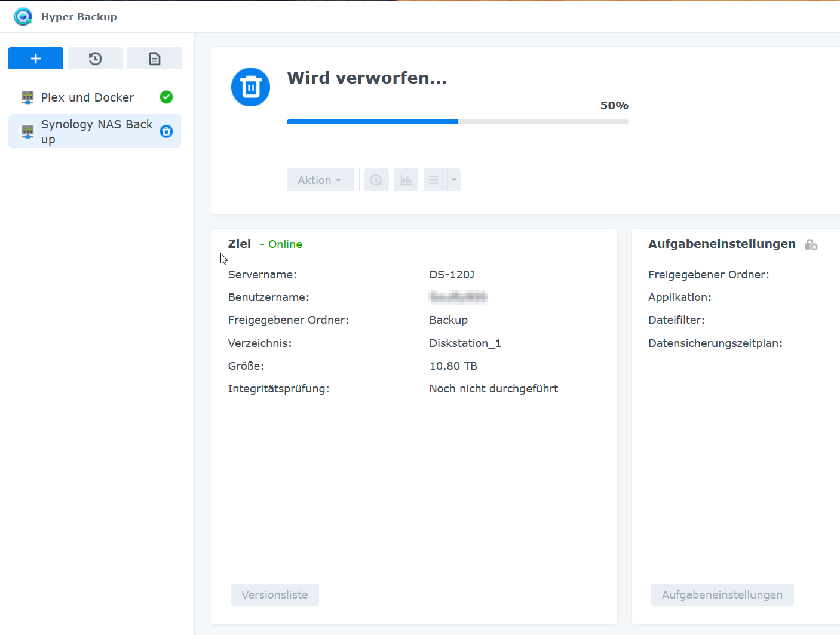Screen dimensions: 840x635
Task: Open the Aktion dropdown menu
Action: point(320,180)
